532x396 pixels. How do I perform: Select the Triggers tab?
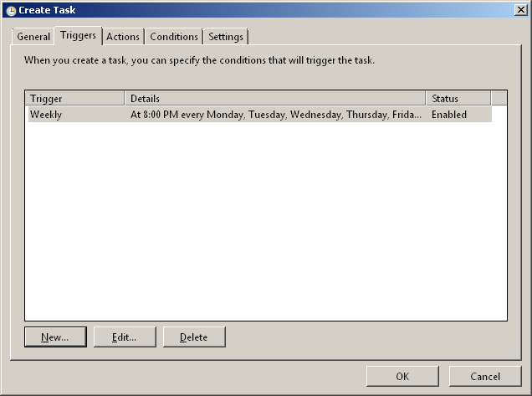coord(78,36)
